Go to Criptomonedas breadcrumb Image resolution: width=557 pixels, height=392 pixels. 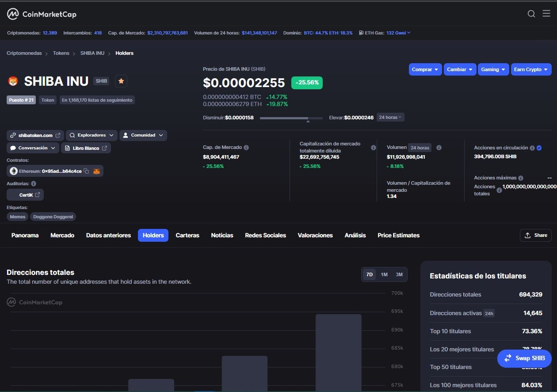24,53
